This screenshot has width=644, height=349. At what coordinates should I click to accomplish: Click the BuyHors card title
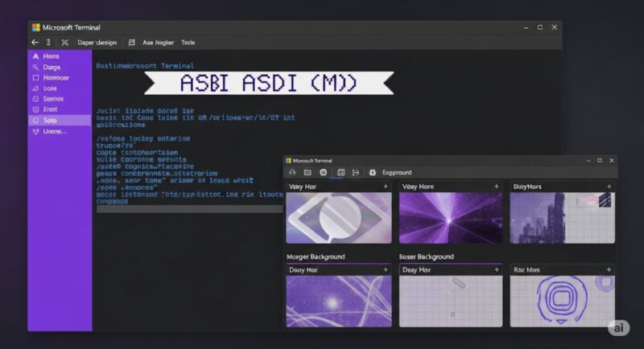coord(527,187)
